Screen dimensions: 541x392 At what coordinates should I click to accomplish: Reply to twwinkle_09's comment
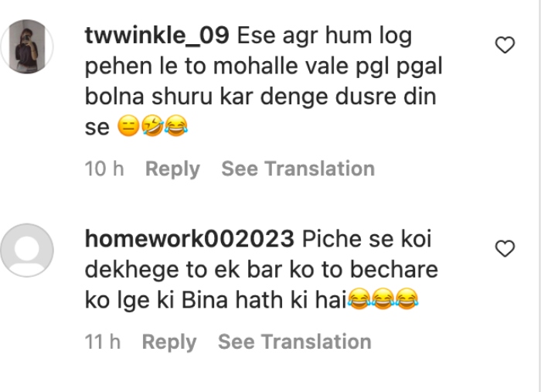172,169
